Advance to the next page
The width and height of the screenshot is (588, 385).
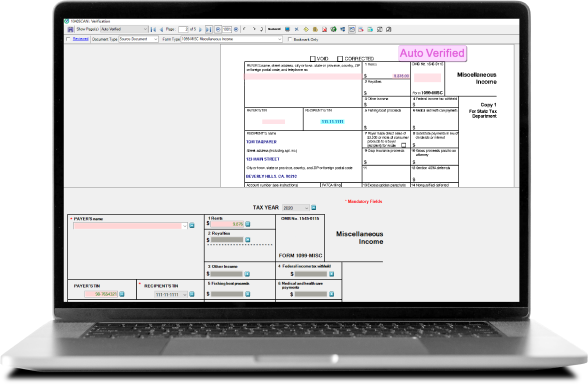pos(200,29)
